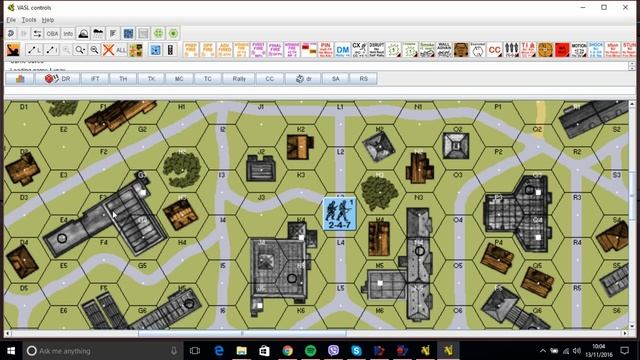Click the IFT roll button
Viewport: 640px width, 360px height.
coord(95,79)
